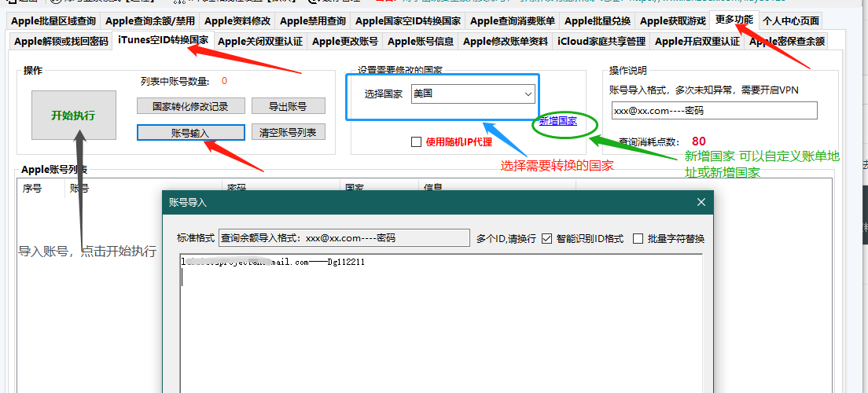Expand the 选择国家 dropdown
The width and height of the screenshot is (868, 393).
click(x=473, y=94)
